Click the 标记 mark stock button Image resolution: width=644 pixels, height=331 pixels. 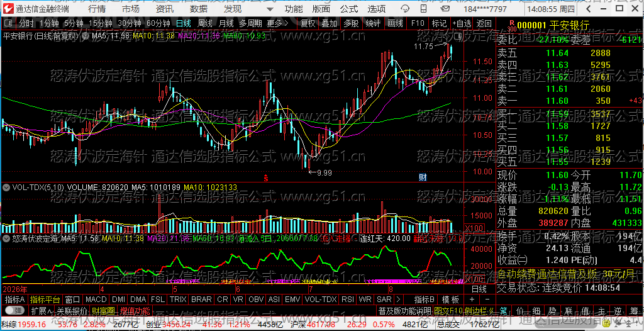[x=440, y=23]
